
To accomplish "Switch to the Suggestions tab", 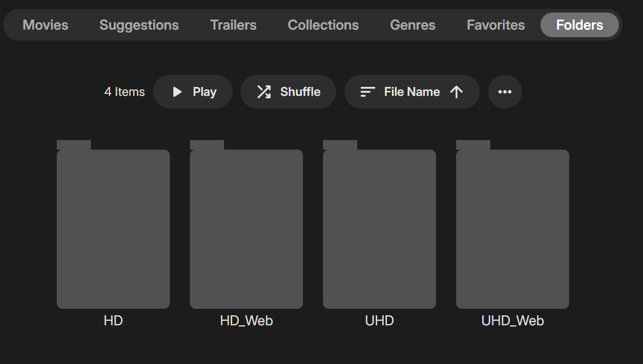I will 139,25.
